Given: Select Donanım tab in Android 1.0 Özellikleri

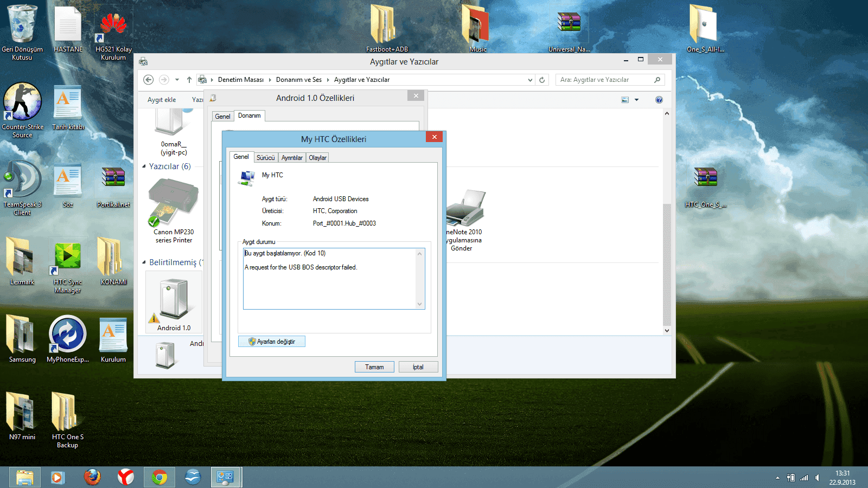Looking at the screenshot, I should tap(250, 115).
